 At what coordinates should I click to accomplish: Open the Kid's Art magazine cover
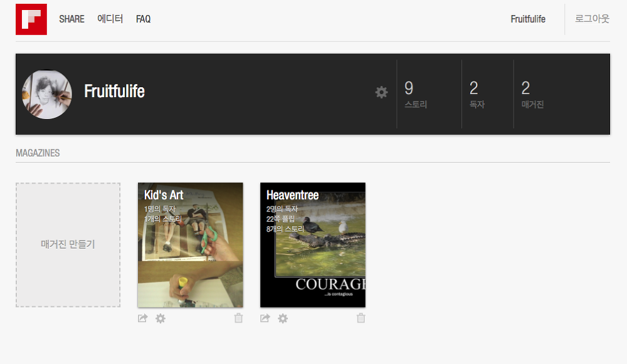point(191,245)
